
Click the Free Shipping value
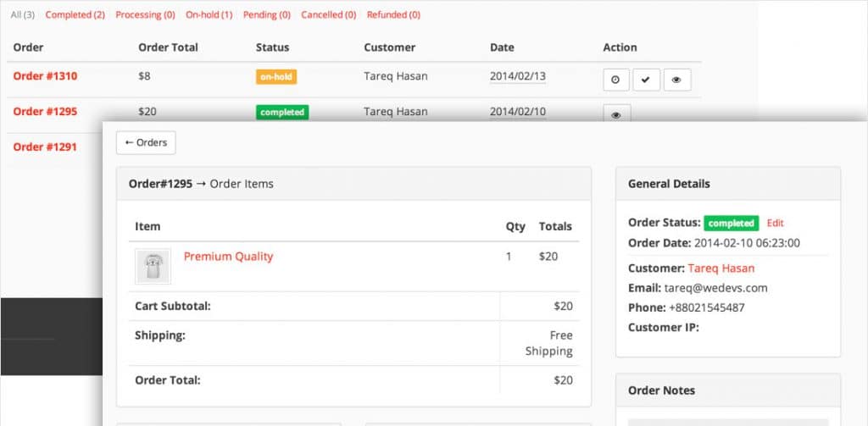tap(548, 343)
